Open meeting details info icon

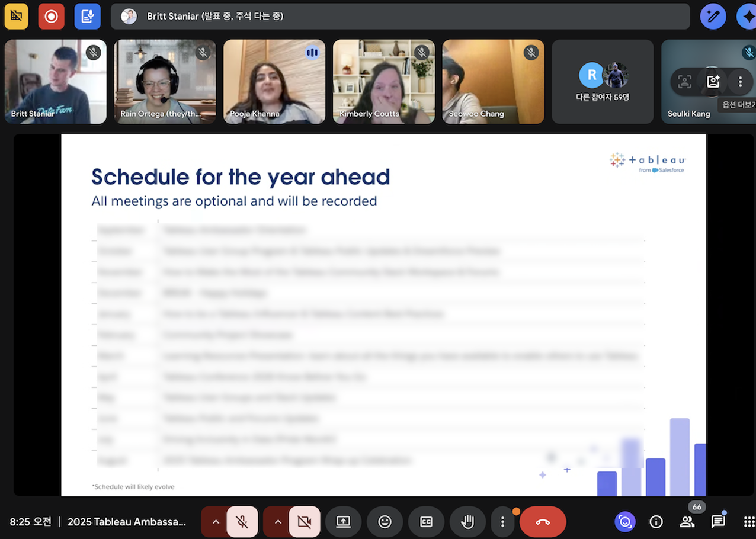tap(656, 522)
